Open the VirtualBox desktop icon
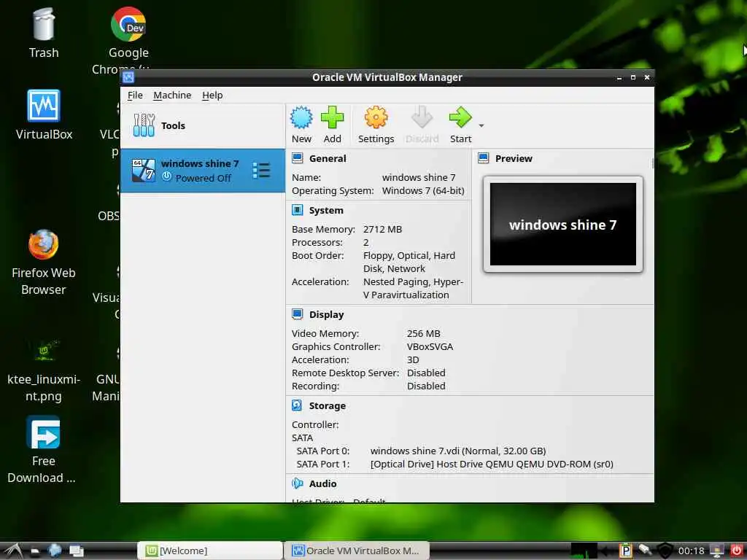The image size is (747, 560). tap(44, 115)
